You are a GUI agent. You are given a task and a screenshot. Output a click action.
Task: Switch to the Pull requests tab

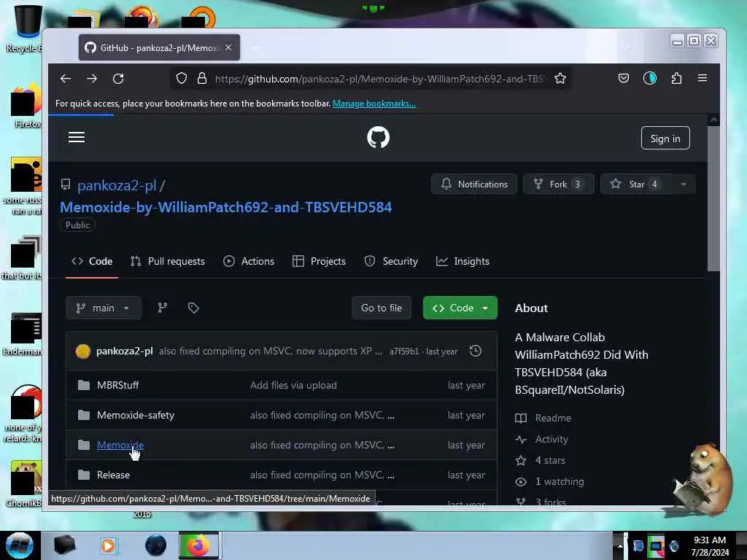click(x=168, y=262)
